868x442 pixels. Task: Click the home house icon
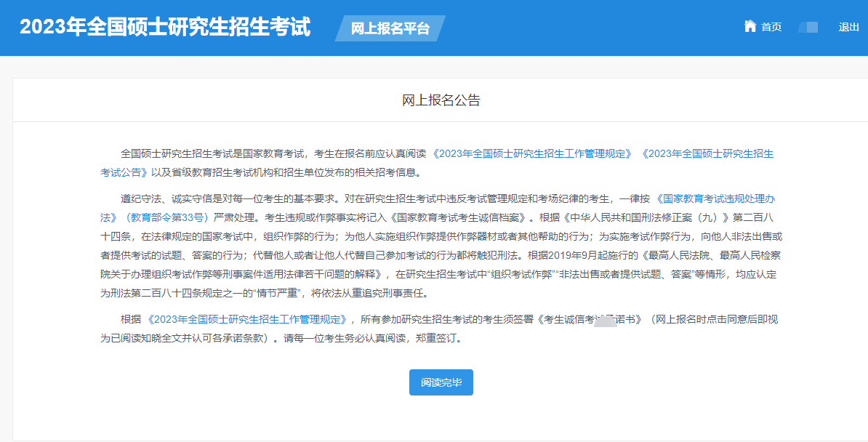750,26
